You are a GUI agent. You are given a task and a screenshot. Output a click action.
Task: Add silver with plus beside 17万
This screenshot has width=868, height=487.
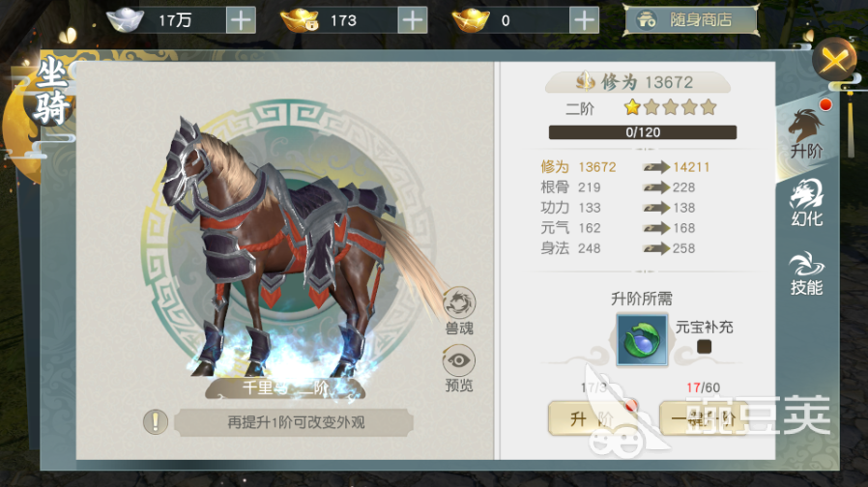[x=241, y=21]
